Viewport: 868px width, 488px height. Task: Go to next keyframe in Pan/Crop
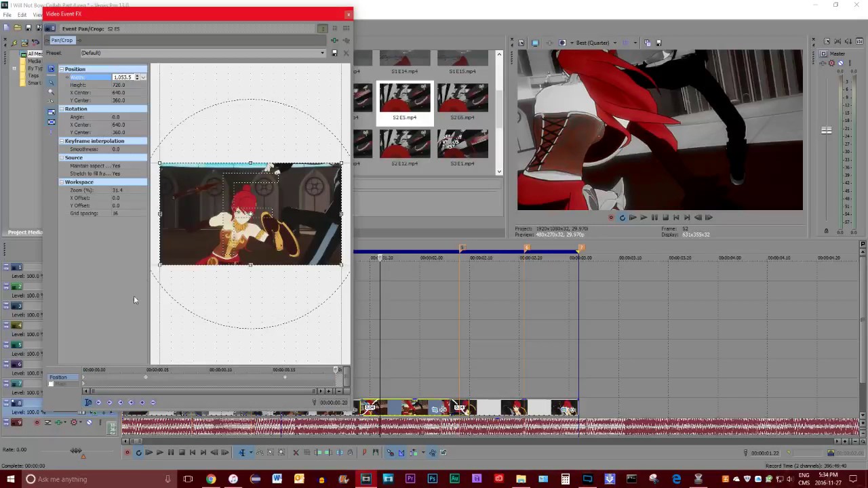(121, 403)
